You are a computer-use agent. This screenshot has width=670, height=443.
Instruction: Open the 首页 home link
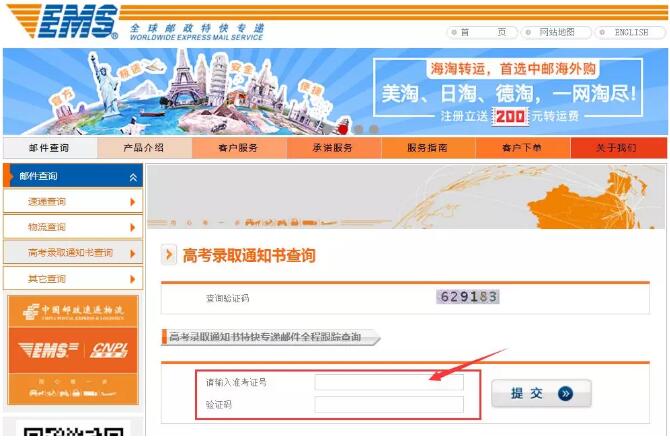click(x=479, y=32)
